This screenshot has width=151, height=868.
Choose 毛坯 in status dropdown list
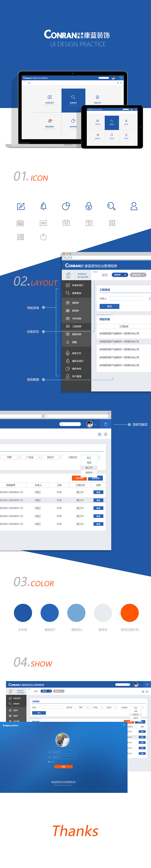click(89, 463)
